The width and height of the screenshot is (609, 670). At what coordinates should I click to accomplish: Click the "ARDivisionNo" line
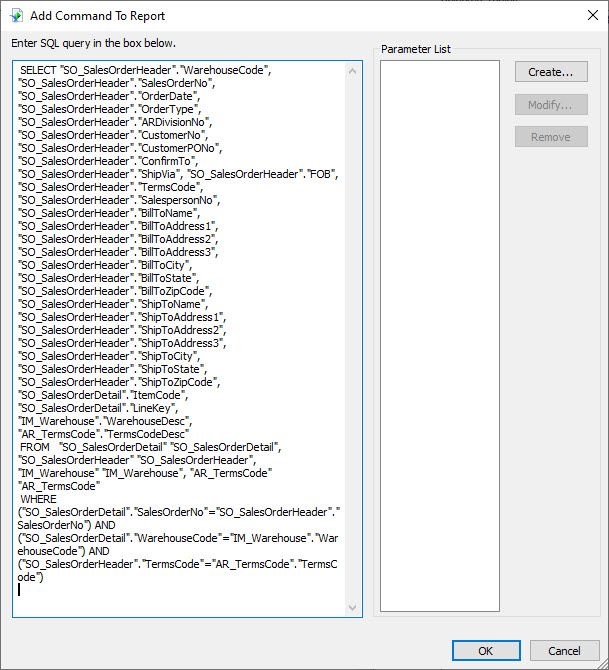click(x=115, y=122)
